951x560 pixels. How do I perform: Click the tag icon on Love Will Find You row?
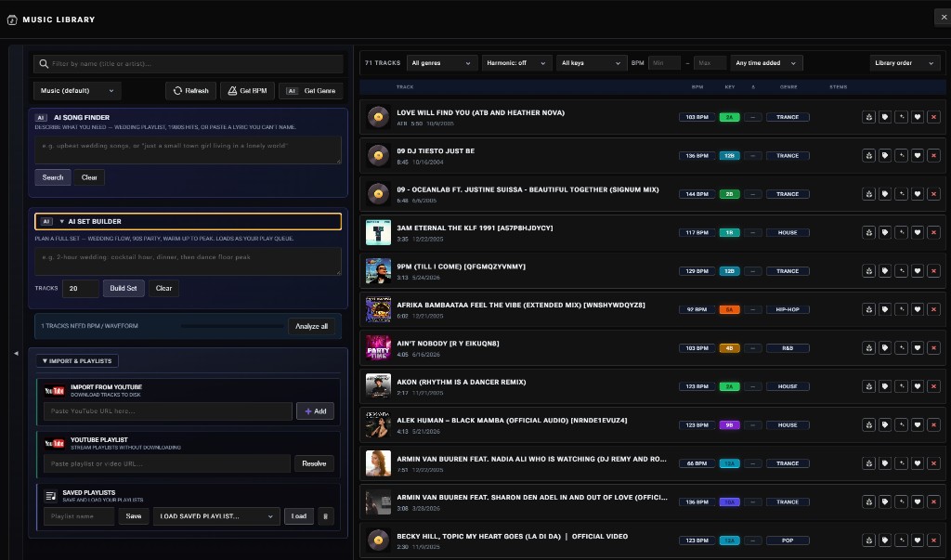pos(885,117)
